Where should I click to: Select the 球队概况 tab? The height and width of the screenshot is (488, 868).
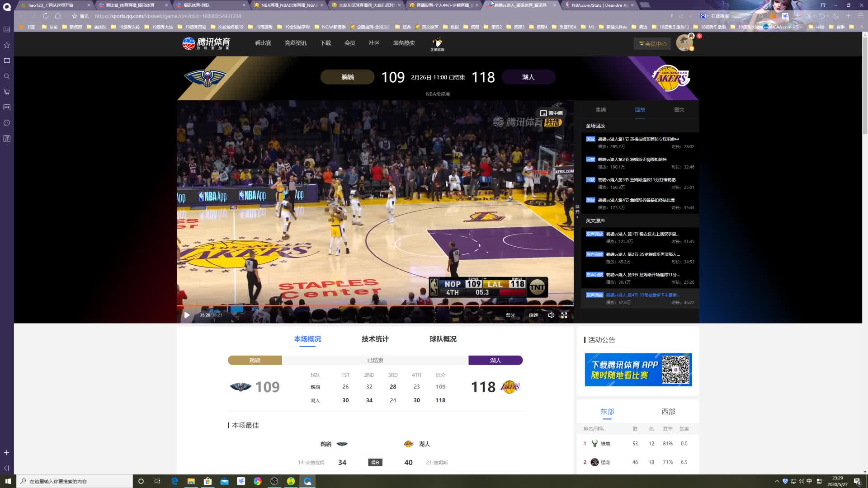click(443, 339)
